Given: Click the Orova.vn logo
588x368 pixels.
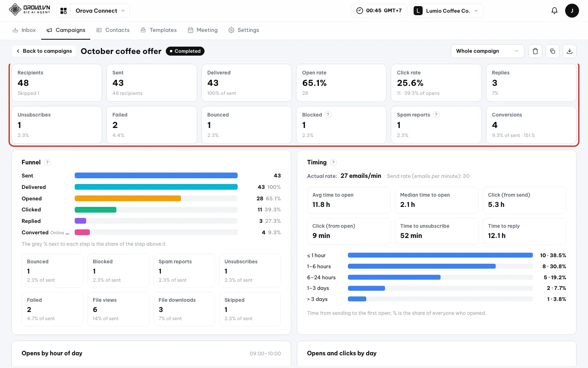Looking at the screenshot, I should 29,9.
